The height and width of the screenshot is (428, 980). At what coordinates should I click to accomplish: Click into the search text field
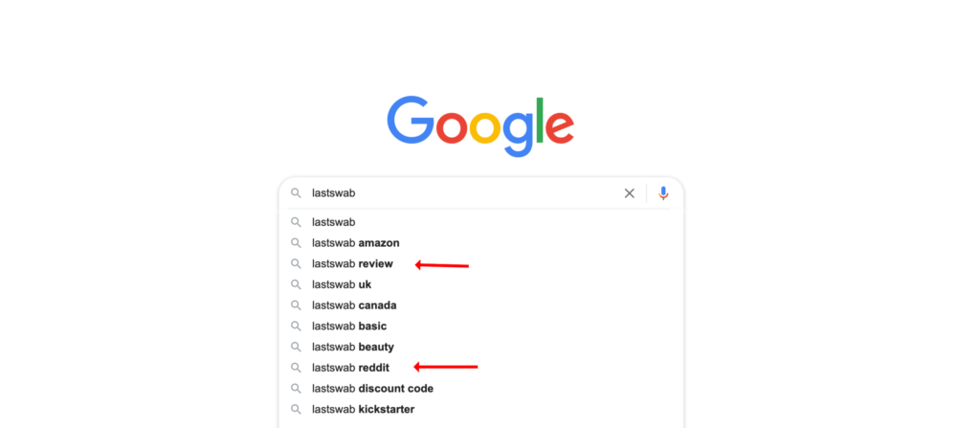pyautogui.click(x=459, y=193)
